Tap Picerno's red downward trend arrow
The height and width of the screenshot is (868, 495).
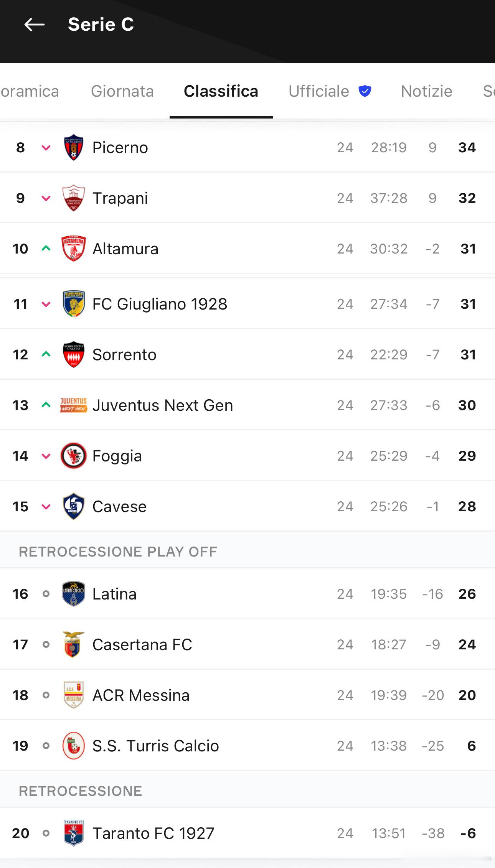[46, 148]
